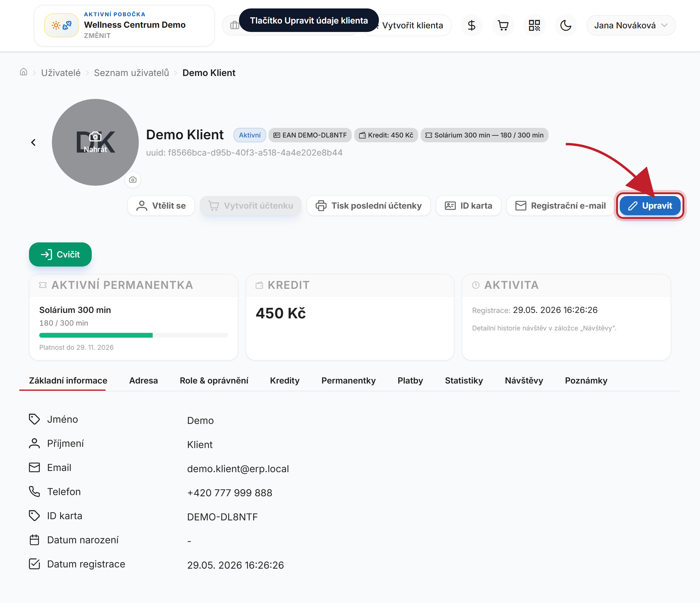Click the 450 Kč credit amount
This screenshot has width=700, height=603.
pos(280,313)
